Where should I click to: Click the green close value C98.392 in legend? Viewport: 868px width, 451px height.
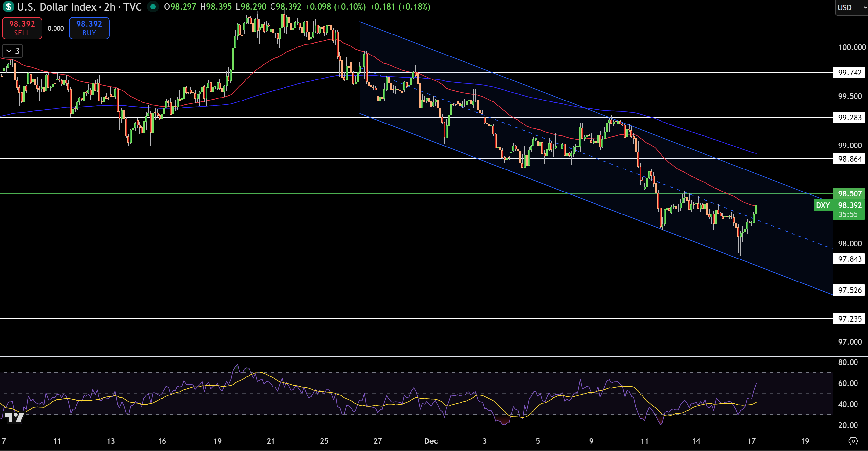click(286, 6)
